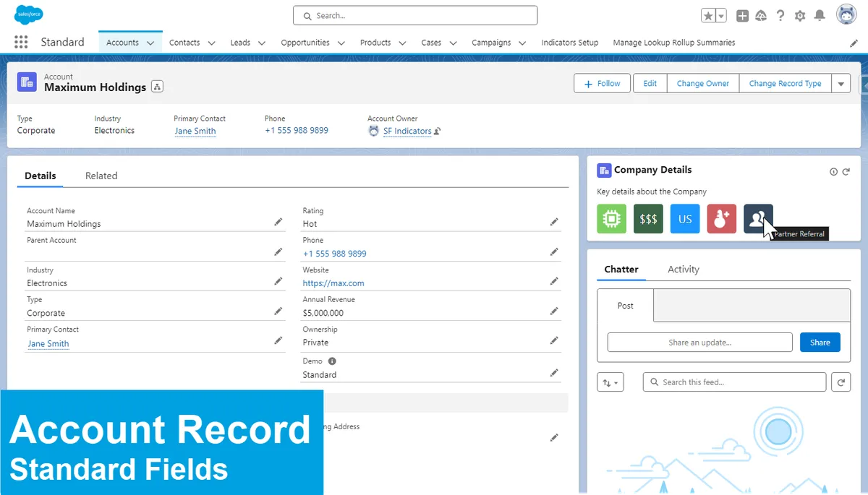Click the US country indicator icon

pyautogui.click(x=685, y=219)
